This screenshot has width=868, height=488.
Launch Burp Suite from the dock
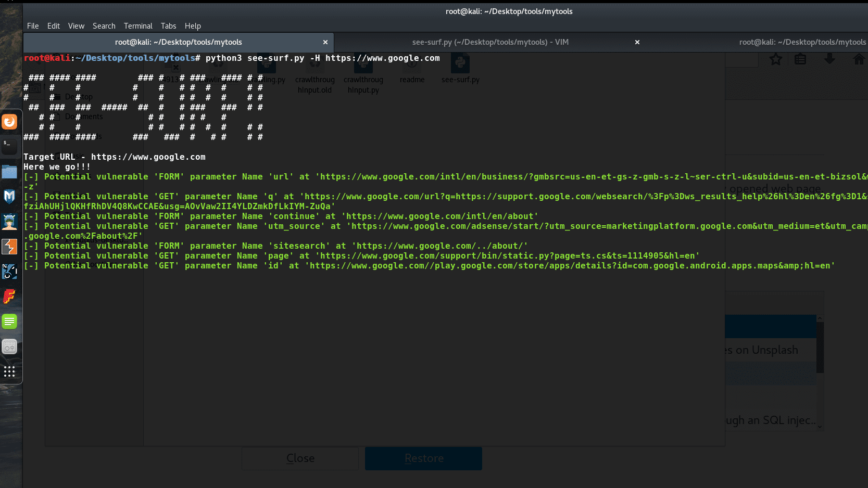point(9,247)
